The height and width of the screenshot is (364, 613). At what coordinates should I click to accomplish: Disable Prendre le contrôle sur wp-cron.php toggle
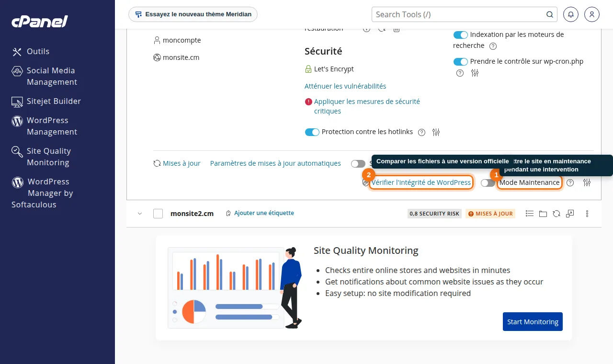(460, 62)
